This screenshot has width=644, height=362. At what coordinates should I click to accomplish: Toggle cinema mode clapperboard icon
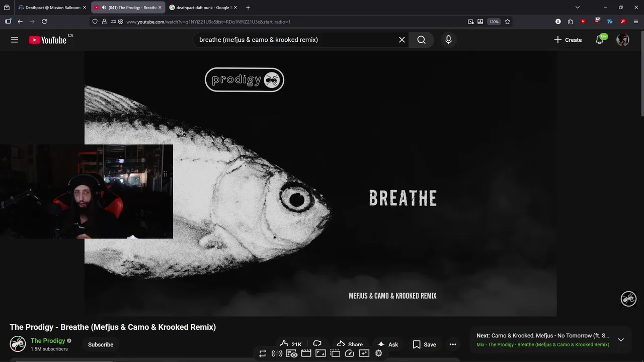[306, 353]
